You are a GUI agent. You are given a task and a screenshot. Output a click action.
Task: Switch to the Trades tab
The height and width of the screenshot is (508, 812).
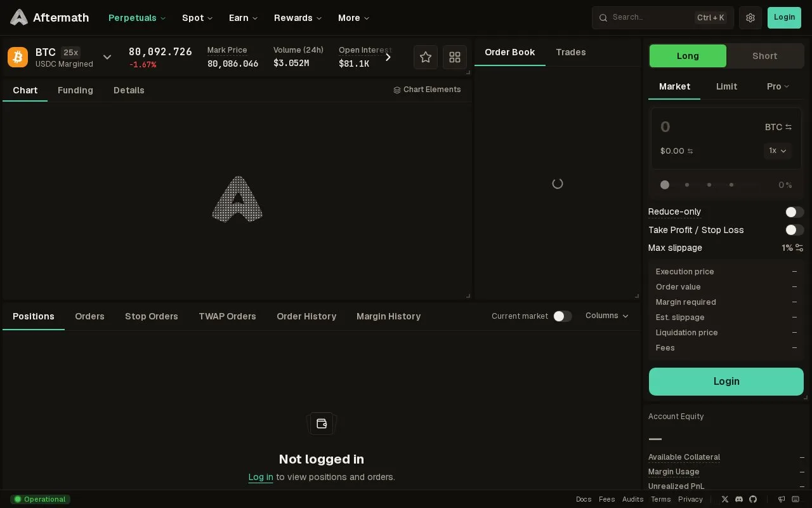tap(571, 52)
